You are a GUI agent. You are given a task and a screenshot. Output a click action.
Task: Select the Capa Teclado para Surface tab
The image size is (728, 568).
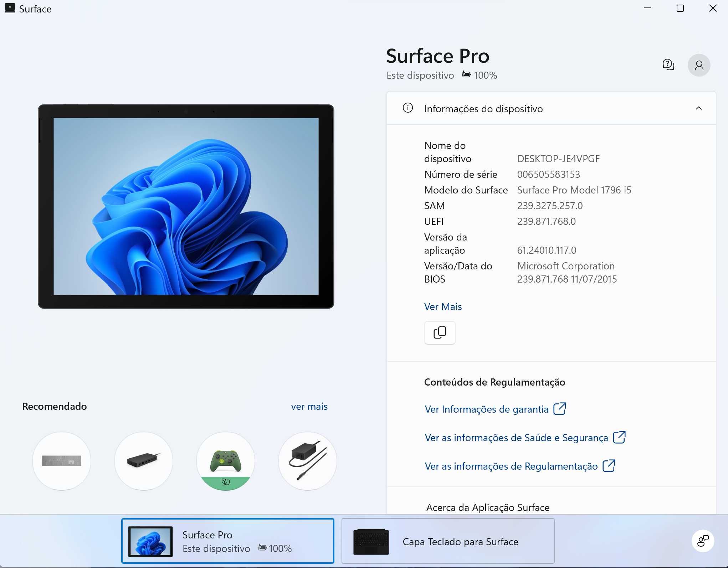(x=448, y=541)
